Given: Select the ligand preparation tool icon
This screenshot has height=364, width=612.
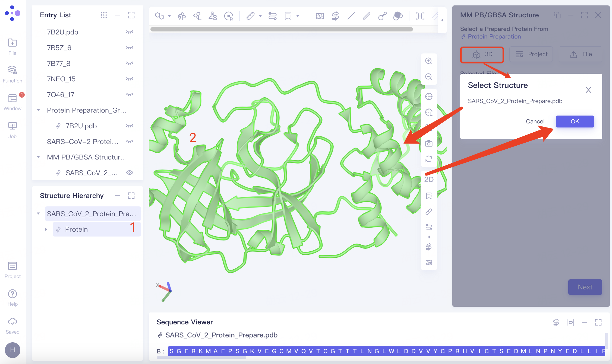Looking at the screenshot, I should click(x=197, y=16).
